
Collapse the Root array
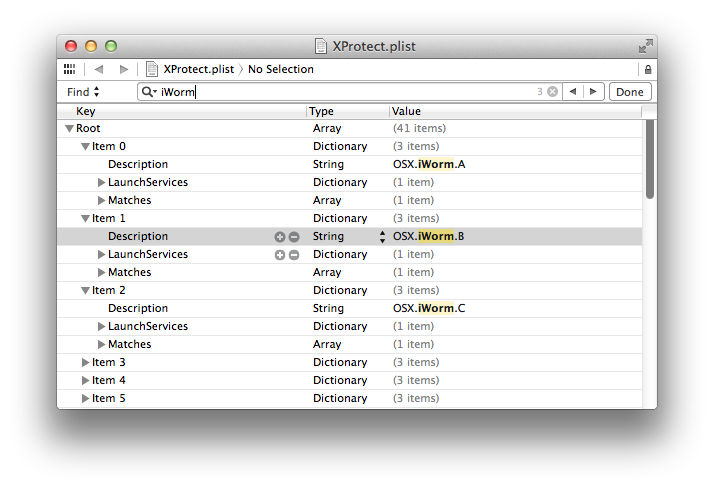pyautogui.click(x=69, y=129)
